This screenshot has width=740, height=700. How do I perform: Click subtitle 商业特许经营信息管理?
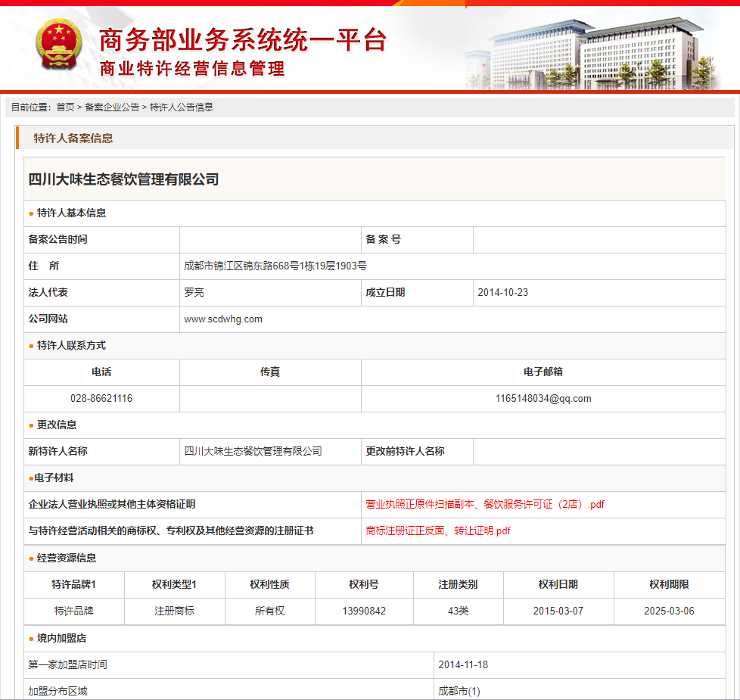pyautogui.click(x=192, y=68)
